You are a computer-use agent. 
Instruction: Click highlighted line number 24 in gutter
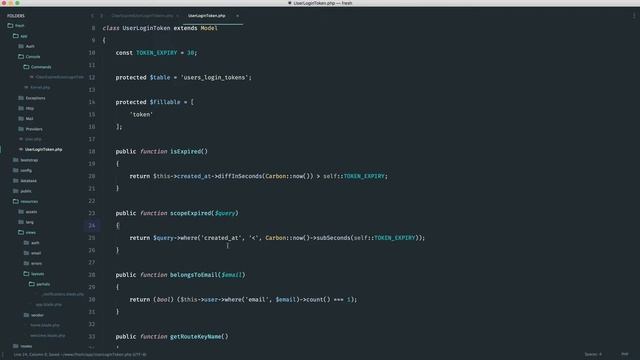[x=92, y=225]
